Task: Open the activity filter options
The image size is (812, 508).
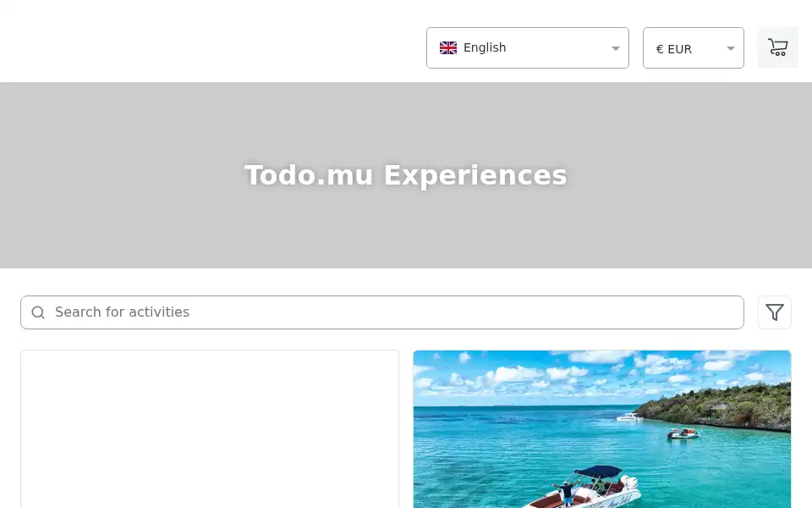Action: pos(774,312)
